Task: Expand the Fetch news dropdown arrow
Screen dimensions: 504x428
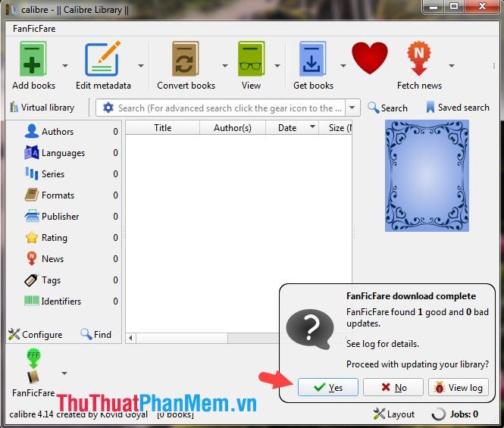Action: pyautogui.click(x=452, y=66)
